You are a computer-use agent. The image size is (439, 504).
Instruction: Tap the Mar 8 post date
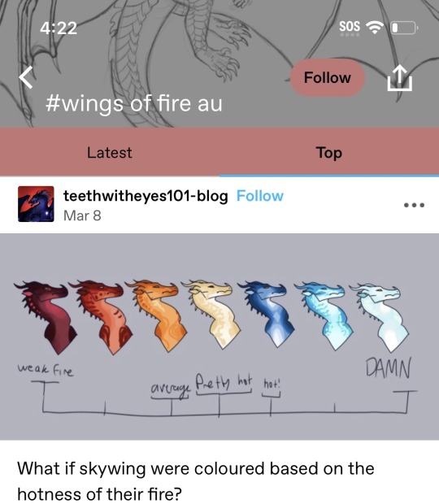[82, 215]
